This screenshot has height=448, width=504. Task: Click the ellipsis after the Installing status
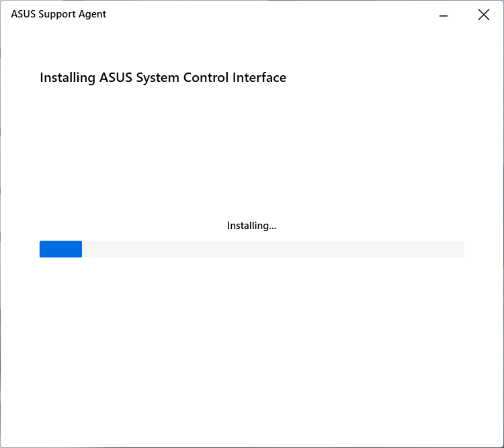[x=273, y=228]
